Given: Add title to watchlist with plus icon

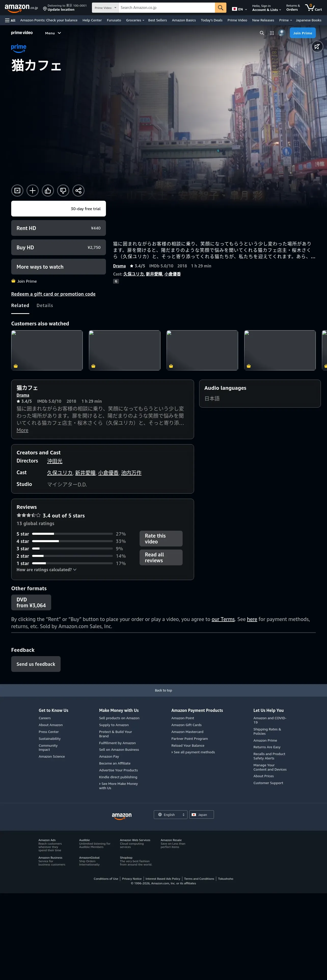Looking at the screenshot, I should 32,191.
